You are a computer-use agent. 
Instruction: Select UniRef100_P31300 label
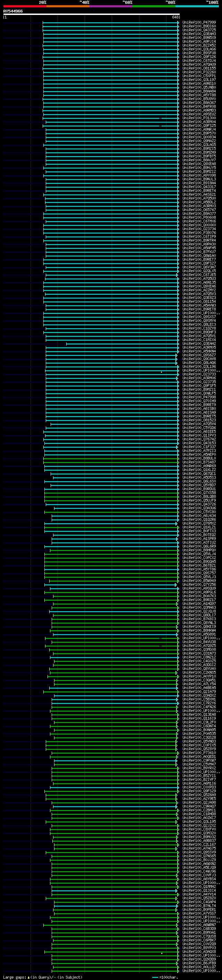[x=199, y=118]
